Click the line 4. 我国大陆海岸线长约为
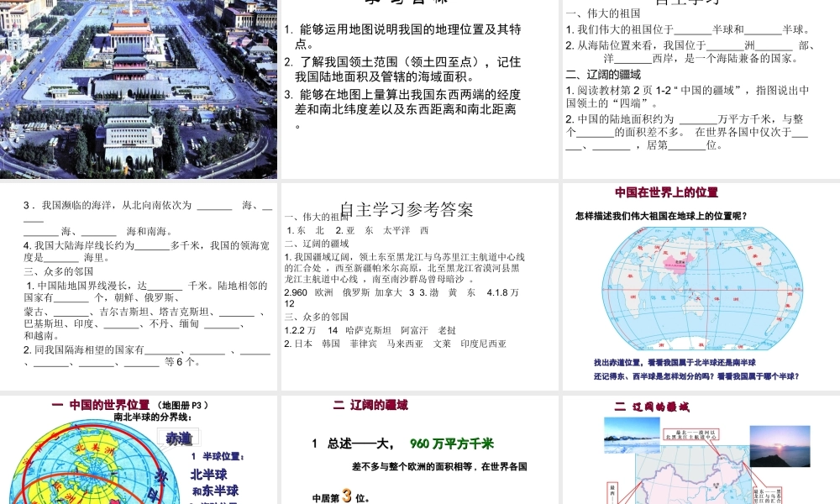 (146, 251)
